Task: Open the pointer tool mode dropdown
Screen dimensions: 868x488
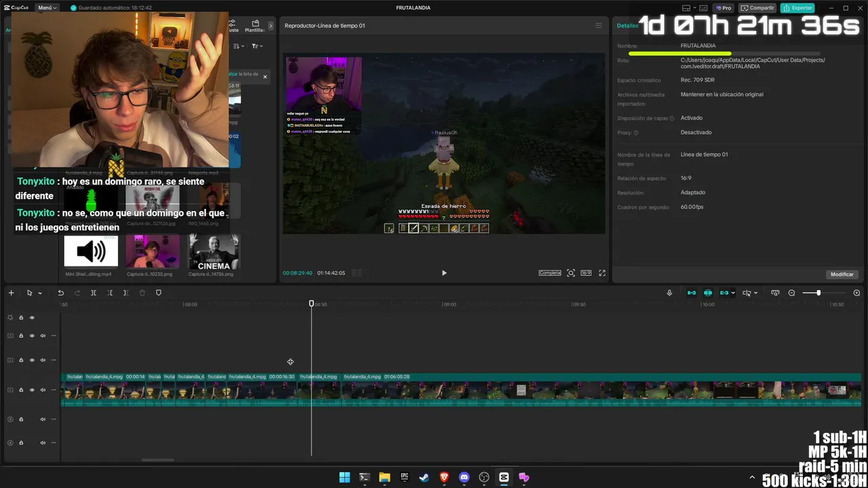Action: click(x=40, y=293)
